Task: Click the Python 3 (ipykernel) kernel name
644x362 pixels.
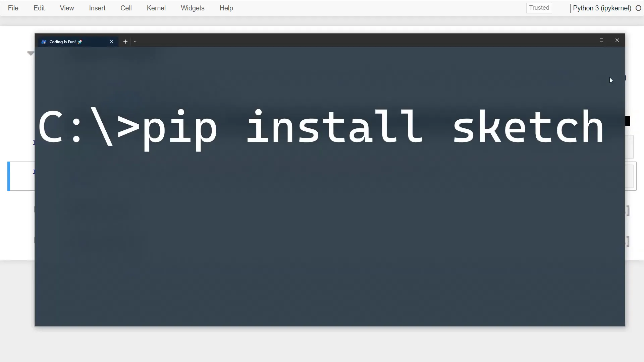Action: coord(601,8)
